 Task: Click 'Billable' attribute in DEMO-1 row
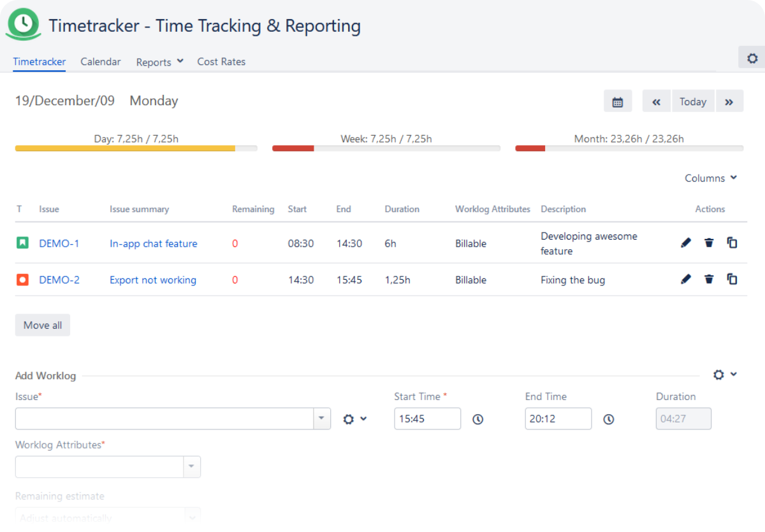pyautogui.click(x=471, y=243)
